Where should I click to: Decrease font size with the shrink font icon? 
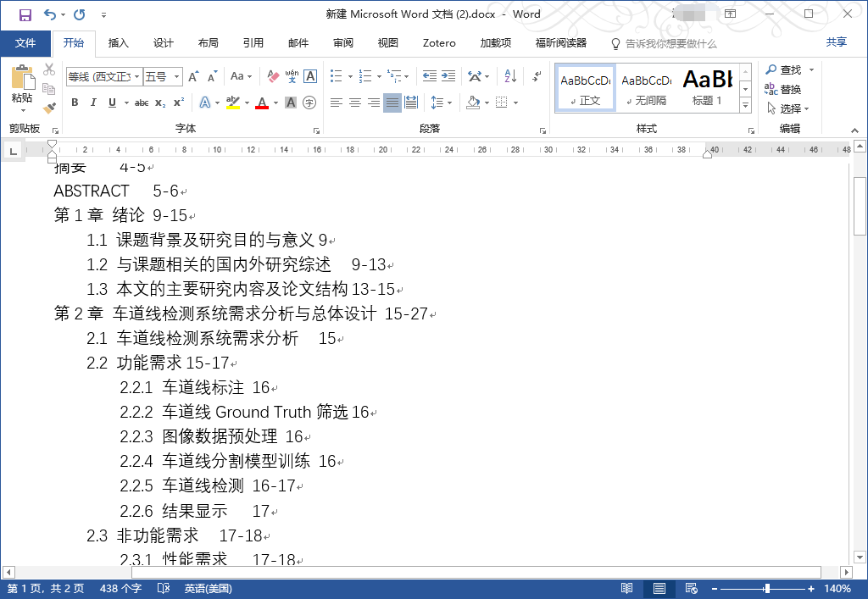[x=213, y=76]
